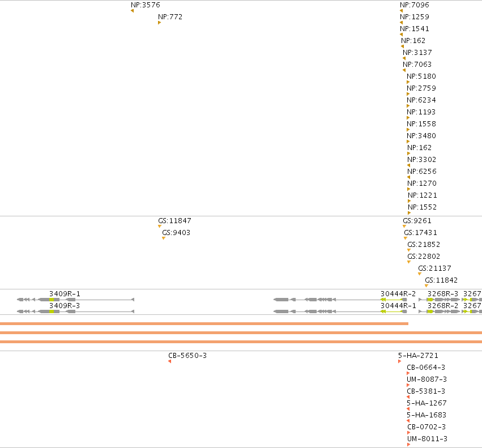Click the 5-HA-1683 label
The image size is (482, 448).
[426, 415]
